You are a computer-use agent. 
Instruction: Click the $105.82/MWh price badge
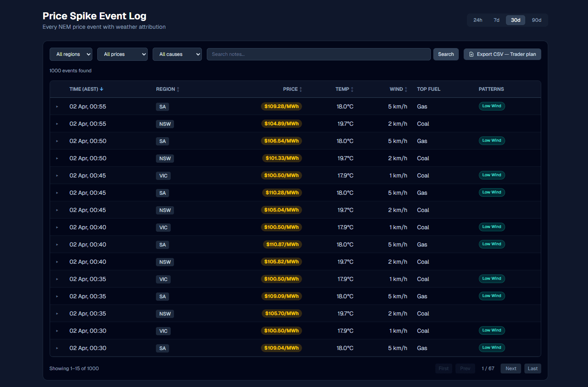(281, 262)
